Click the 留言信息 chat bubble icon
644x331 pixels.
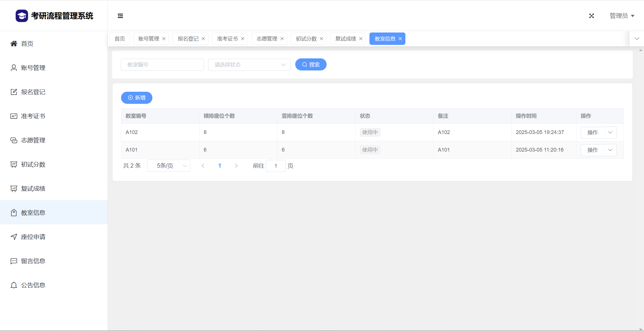coord(14,261)
